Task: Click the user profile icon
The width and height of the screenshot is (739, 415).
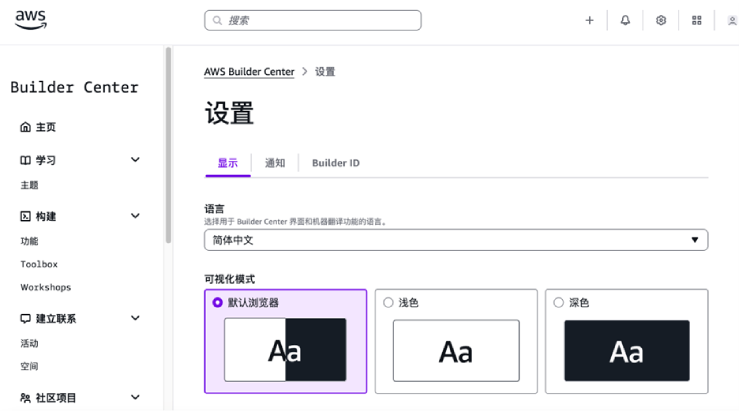Action: point(732,20)
